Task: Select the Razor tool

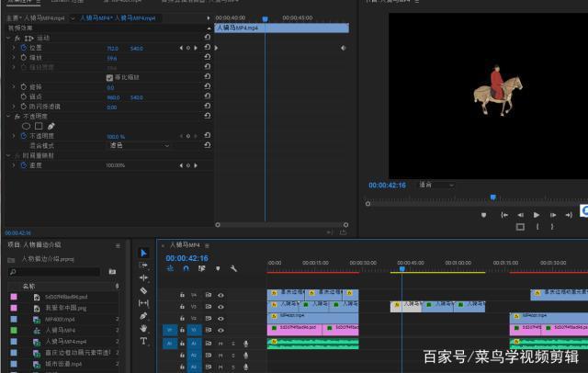Action: pyautogui.click(x=143, y=290)
